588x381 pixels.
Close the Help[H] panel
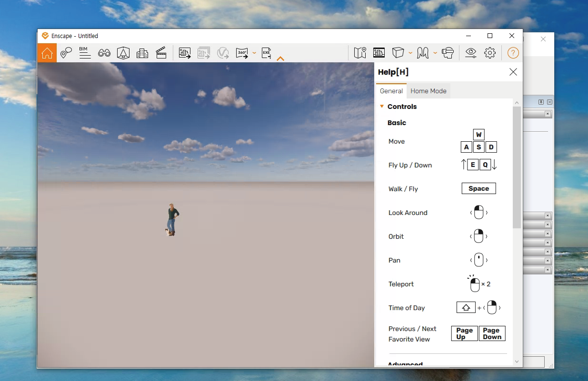[x=513, y=72]
